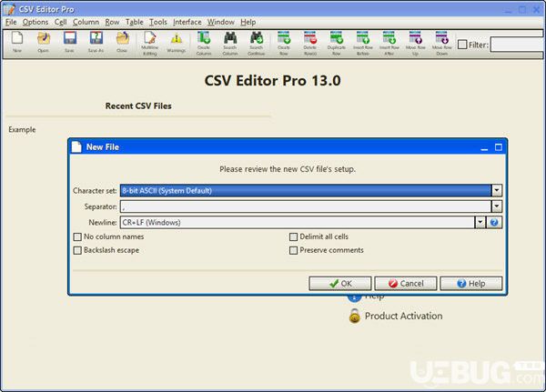Viewport: 546px width, 392px height.
Task: Open the Tools menu
Action: coord(158,22)
